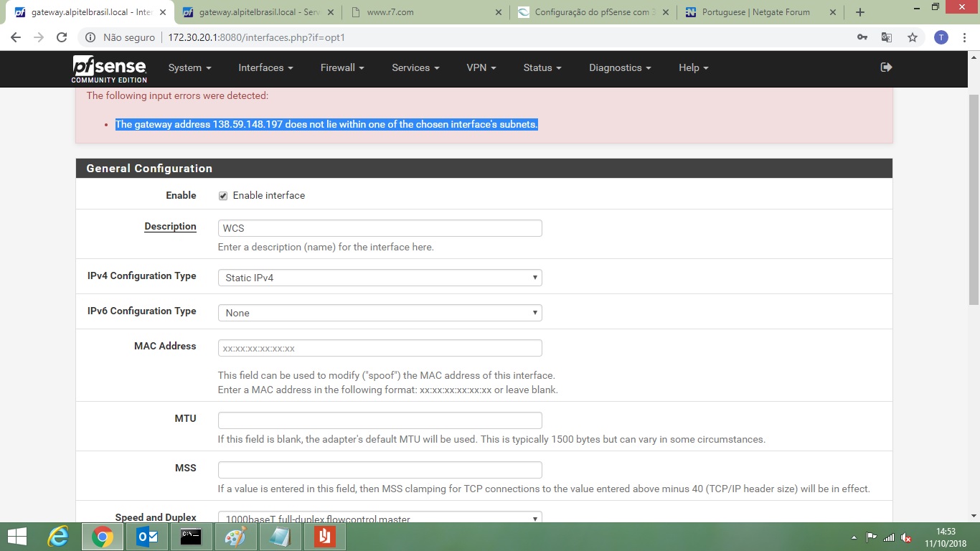Click into the MTU field
The image size is (980, 551).
coord(380,420)
